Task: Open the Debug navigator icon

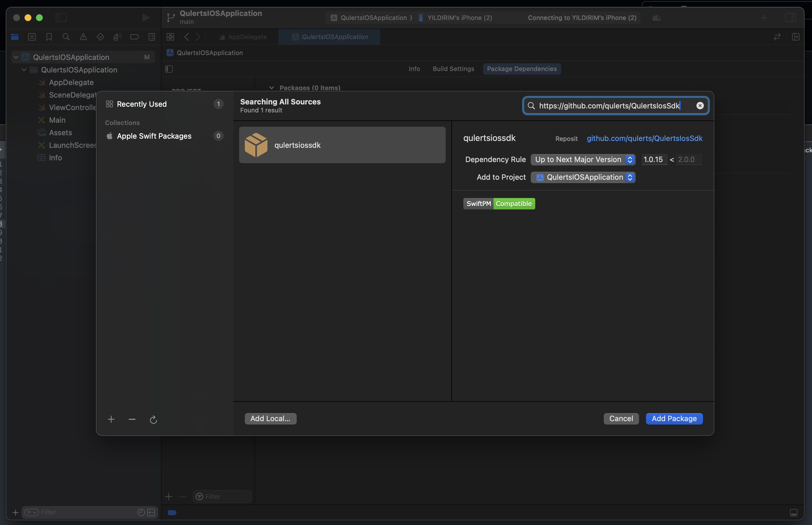Action: [117, 37]
